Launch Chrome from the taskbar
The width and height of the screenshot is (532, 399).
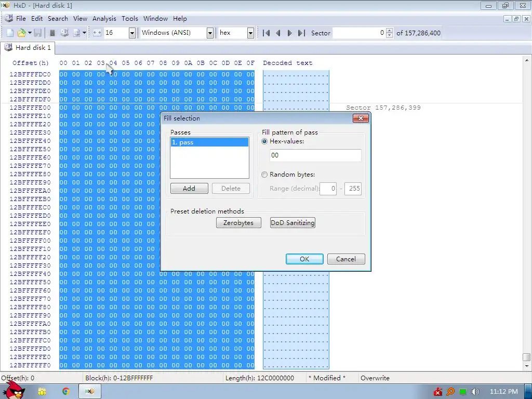[66, 392]
